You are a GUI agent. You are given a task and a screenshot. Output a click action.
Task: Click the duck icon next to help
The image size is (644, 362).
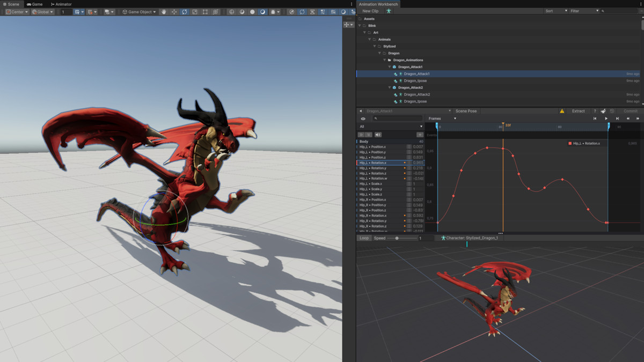pos(603,111)
